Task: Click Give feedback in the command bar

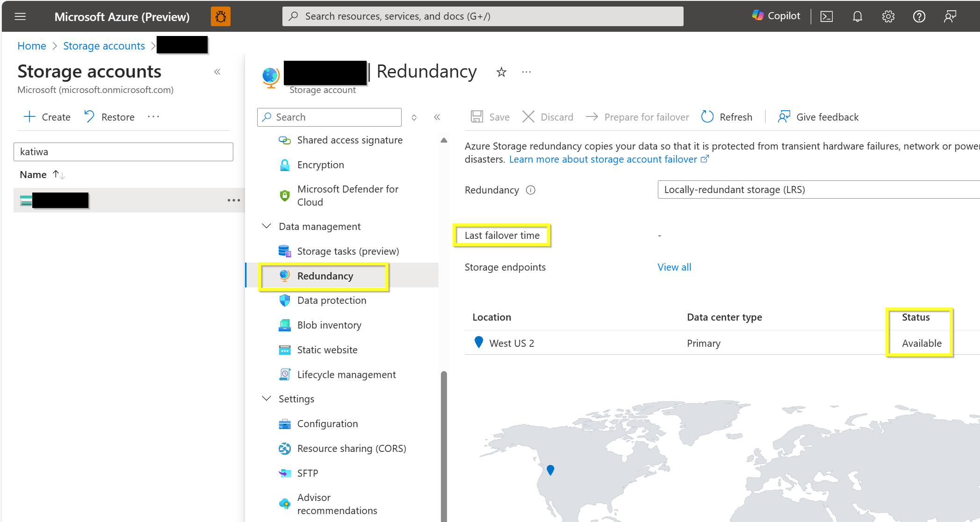Action: point(818,117)
